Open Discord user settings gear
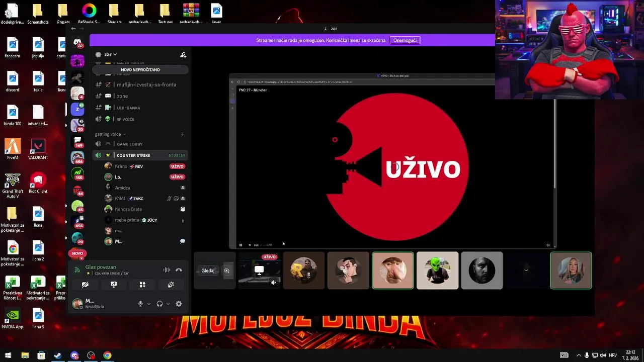The height and width of the screenshot is (362, 644). coord(179,304)
